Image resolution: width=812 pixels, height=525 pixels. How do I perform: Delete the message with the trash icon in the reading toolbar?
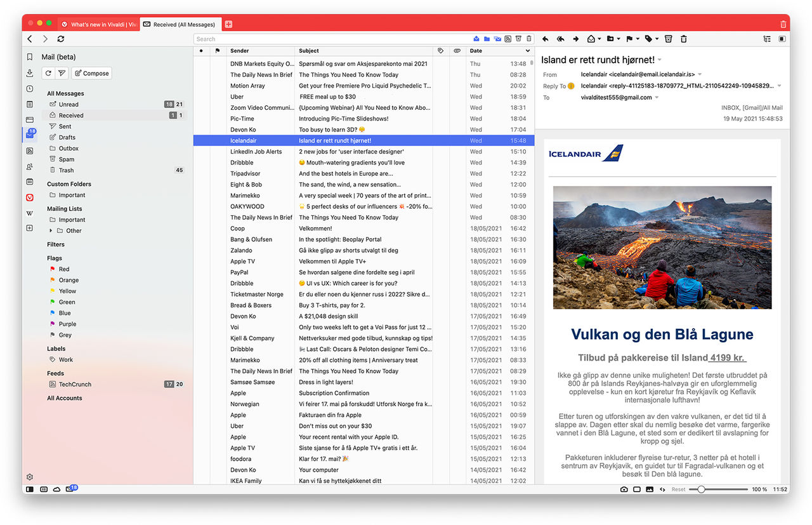[x=683, y=39]
